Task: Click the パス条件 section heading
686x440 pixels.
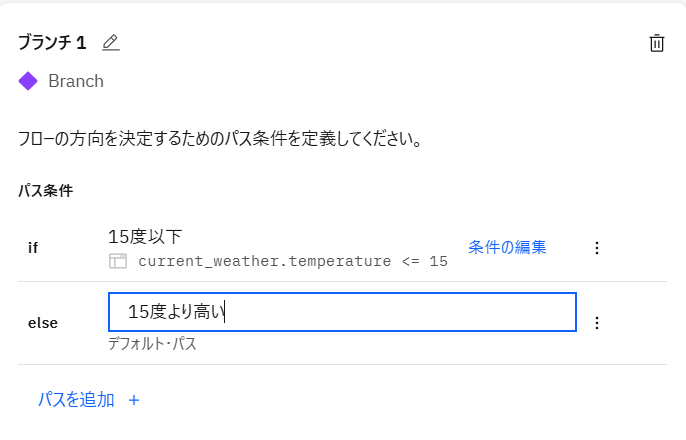Action: click(x=45, y=190)
